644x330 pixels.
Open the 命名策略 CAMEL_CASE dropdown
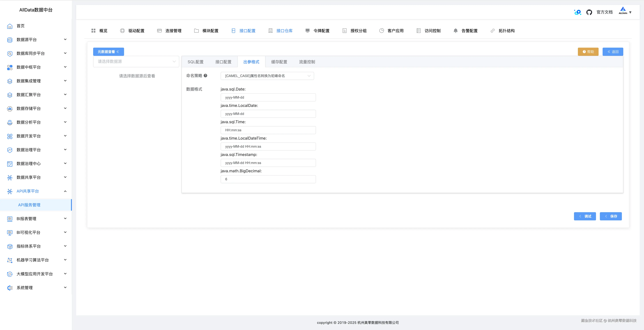(x=267, y=76)
